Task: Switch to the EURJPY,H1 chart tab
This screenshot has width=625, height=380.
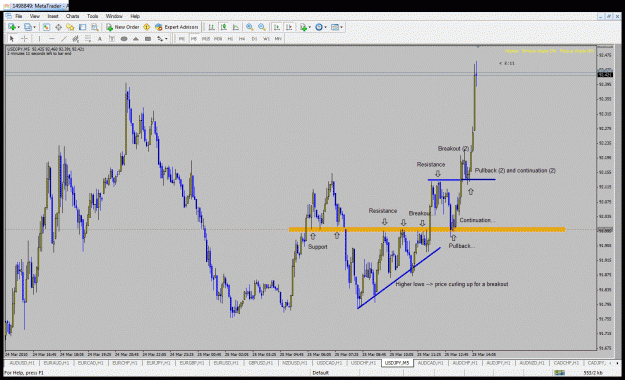Action: coord(158,363)
